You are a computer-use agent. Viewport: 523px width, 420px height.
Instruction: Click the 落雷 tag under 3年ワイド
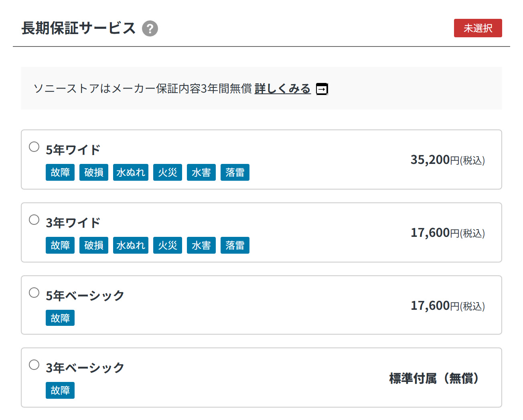(235, 245)
